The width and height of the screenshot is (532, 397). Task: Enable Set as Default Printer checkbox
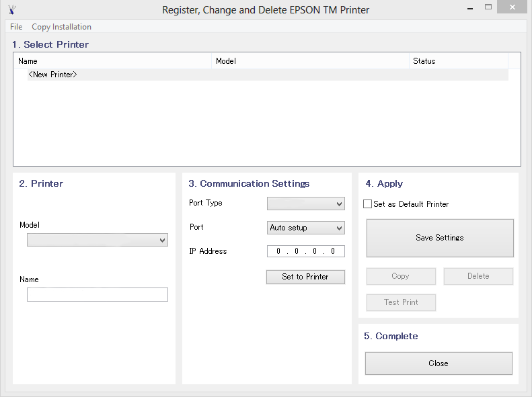367,204
